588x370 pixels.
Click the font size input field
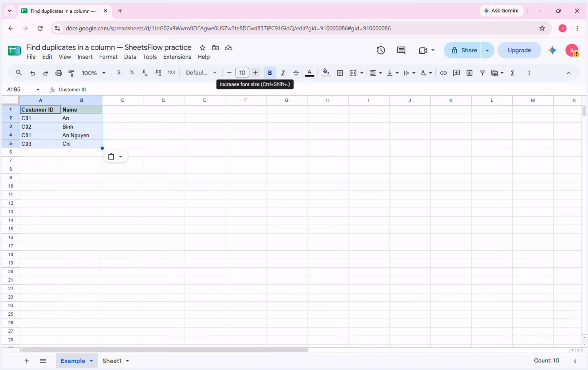pos(242,73)
